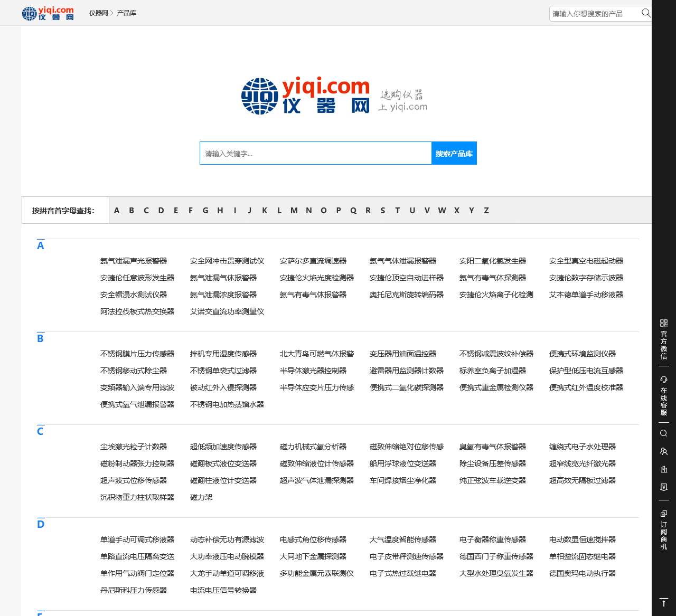
Task: Click the sidebar building icon
Action: point(664,469)
